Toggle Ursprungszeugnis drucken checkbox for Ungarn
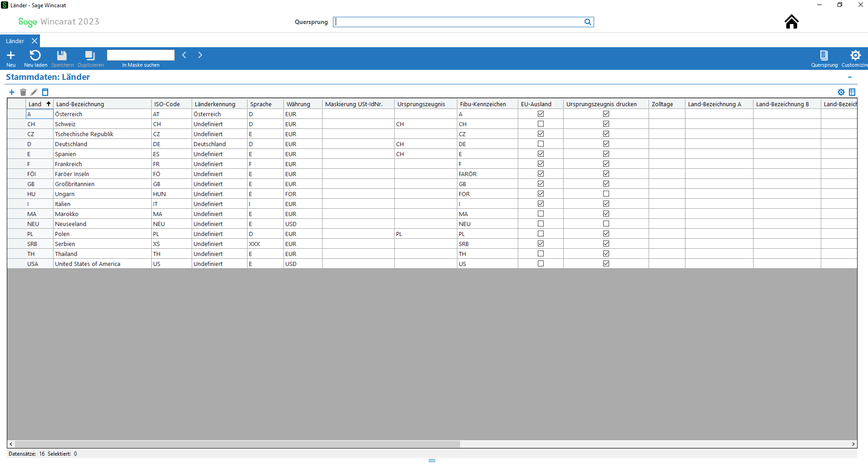This screenshot has width=868, height=472. tap(606, 194)
